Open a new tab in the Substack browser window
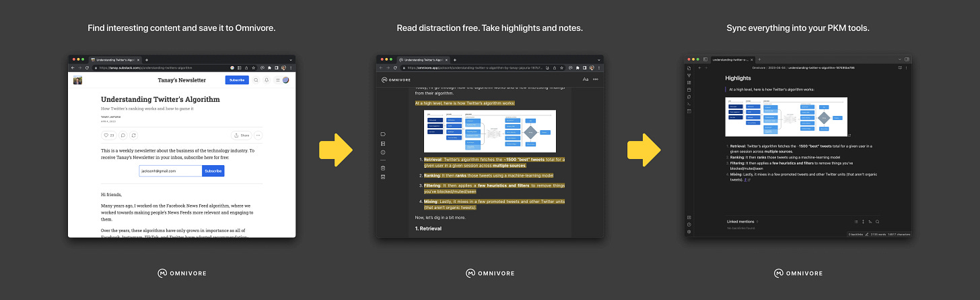 click(x=147, y=59)
